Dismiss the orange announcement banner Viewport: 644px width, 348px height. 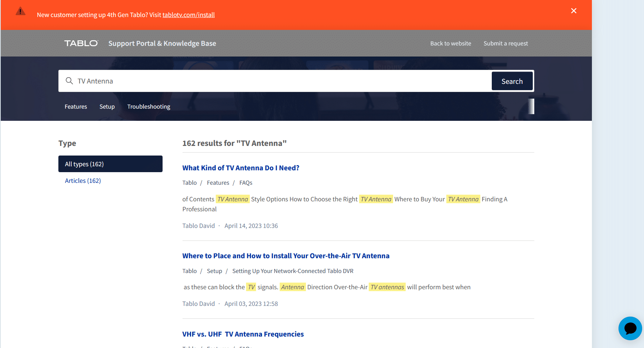(x=573, y=11)
